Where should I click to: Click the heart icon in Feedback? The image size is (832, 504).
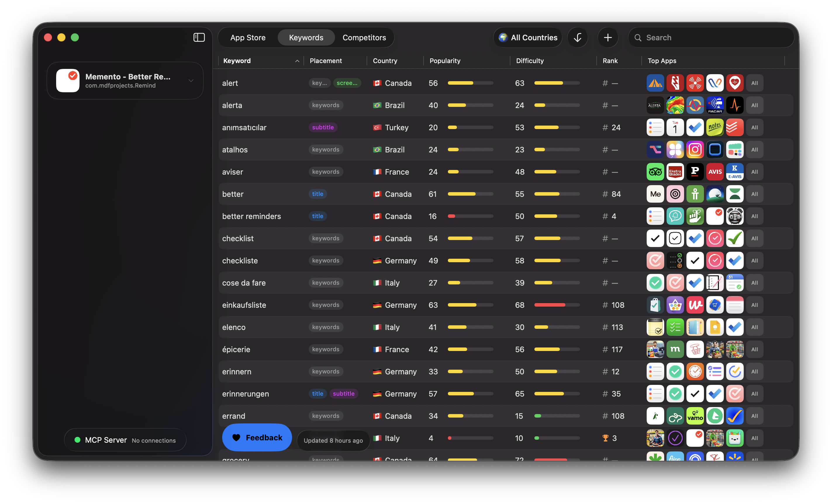237,437
